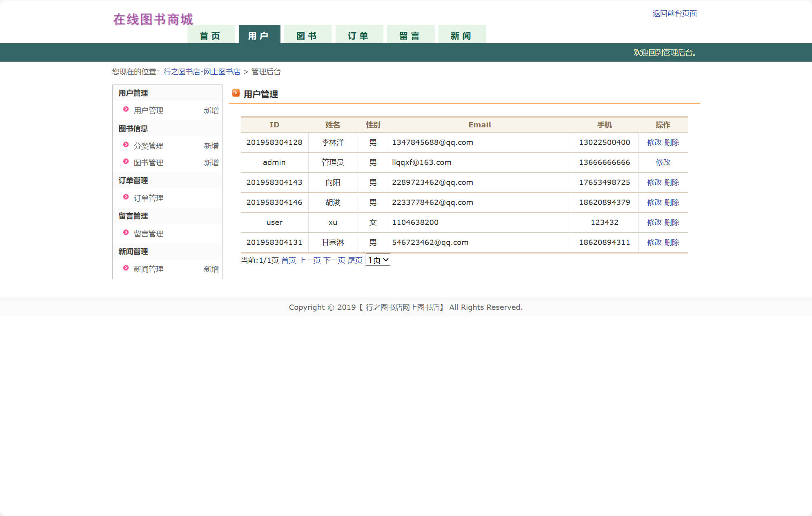Click 新增 beside 新闻管理 in sidebar
The height and width of the screenshot is (516, 812).
pyautogui.click(x=211, y=269)
